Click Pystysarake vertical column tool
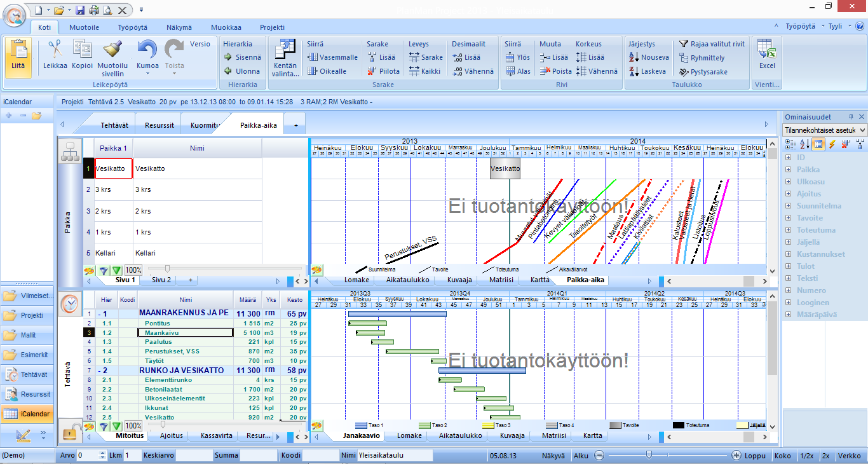Screen dimensions: 868x464 tap(703, 72)
